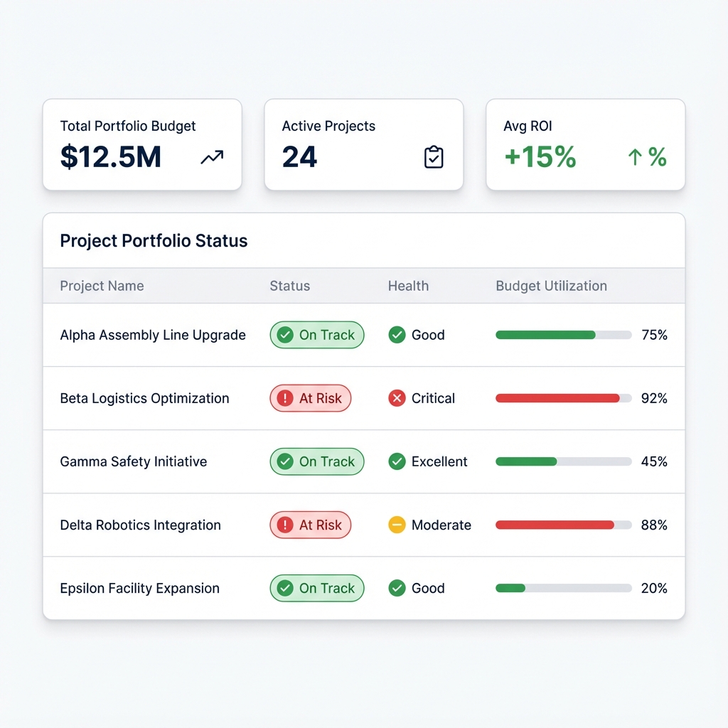Toggle the On Track status for Alpha Assembly Line Upgrade

(316, 334)
